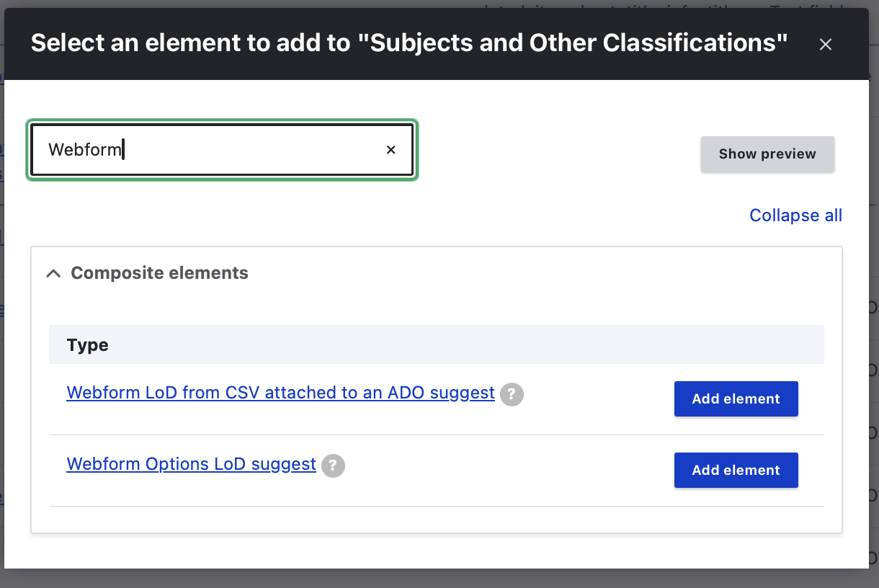The height and width of the screenshot is (588, 879).
Task: Click the Type column header
Action: 88,345
